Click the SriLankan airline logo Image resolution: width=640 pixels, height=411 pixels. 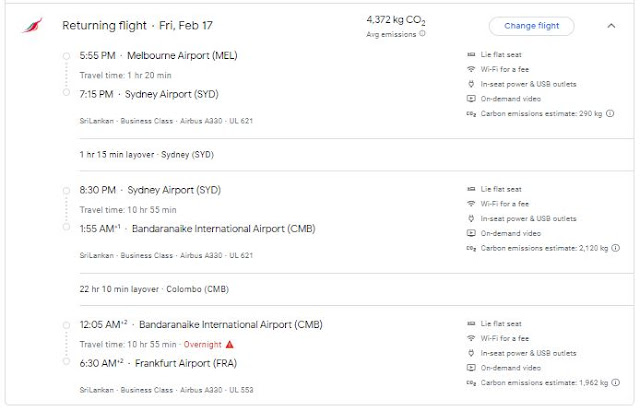coord(33,26)
